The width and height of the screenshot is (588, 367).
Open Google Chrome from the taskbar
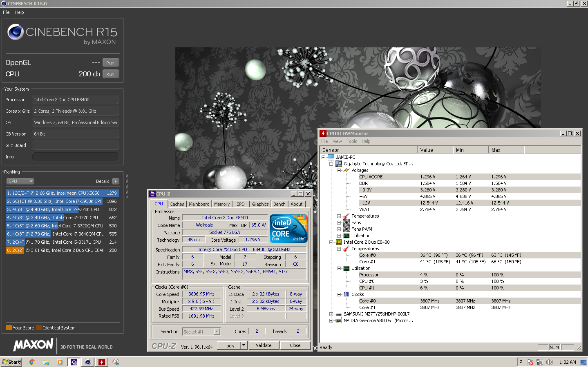click(32, 362)
